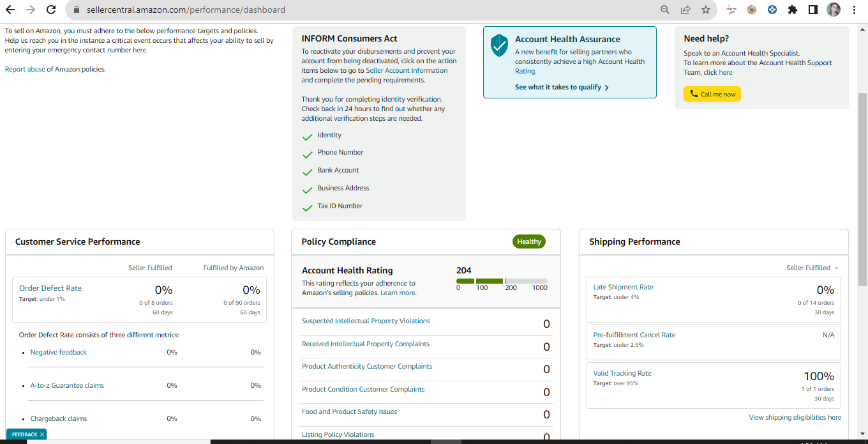Viewport: 868px width, 444px height.
Task: Click the Policy Compliance heading
Action: (x=339, y=242)
